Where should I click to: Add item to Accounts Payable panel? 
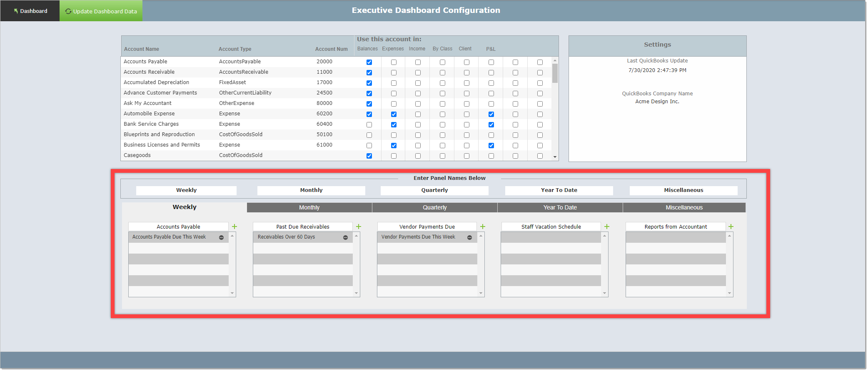(234, 227)
